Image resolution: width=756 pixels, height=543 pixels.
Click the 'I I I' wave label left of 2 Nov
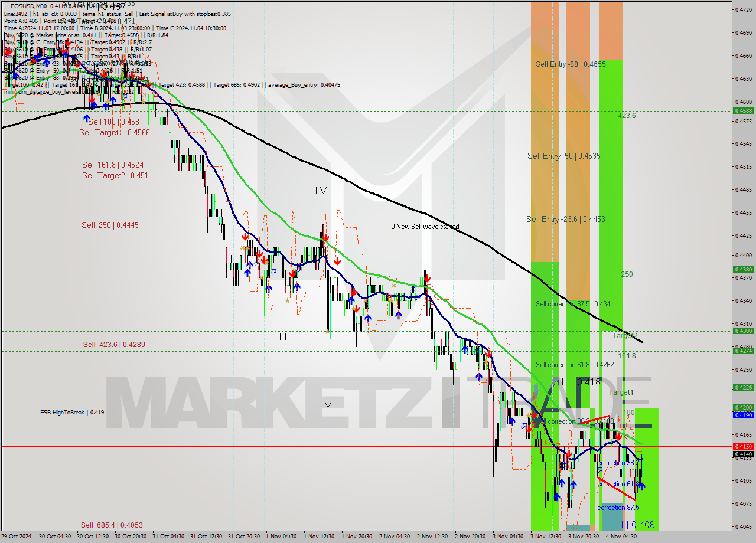tap(286, 336)
